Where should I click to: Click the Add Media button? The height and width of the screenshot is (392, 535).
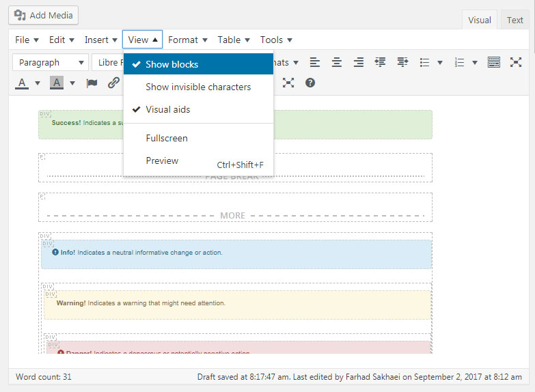43,15
